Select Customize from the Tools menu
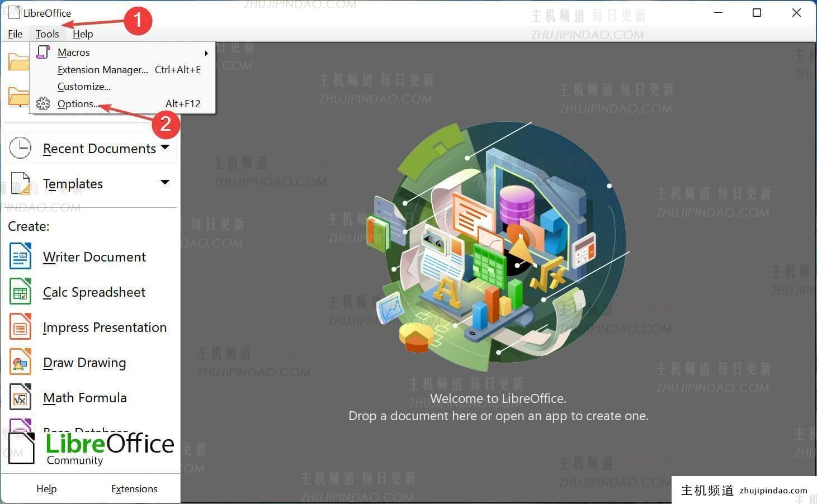The image size is (817, 504). point(84,86)
